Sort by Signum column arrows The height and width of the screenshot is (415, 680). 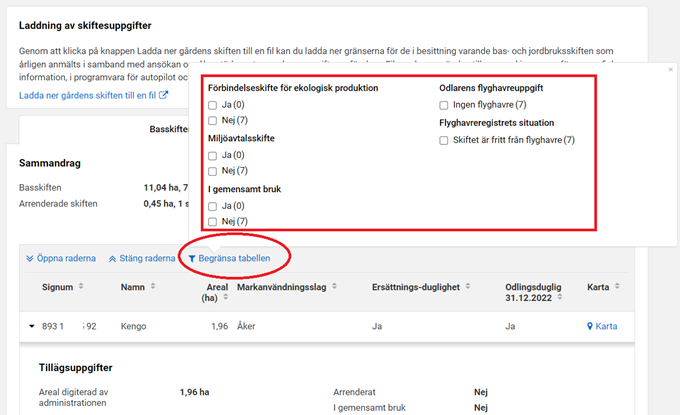(x=79, y=288)
